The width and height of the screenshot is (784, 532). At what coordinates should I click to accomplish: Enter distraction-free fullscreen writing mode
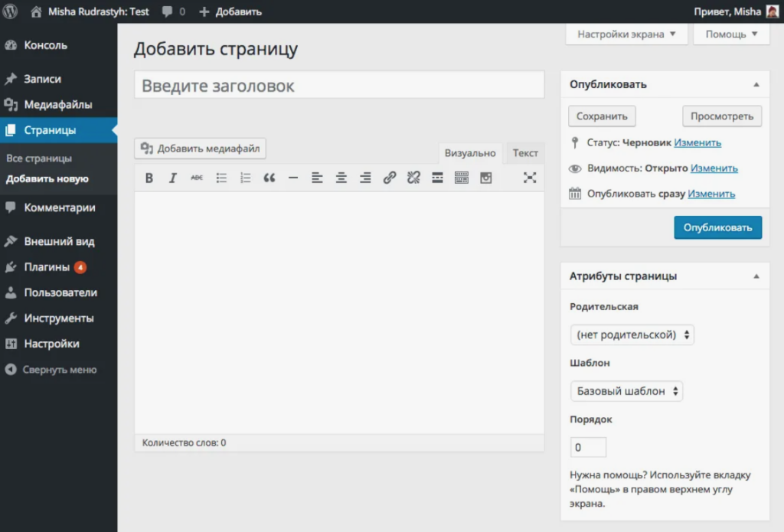[529, 178]
